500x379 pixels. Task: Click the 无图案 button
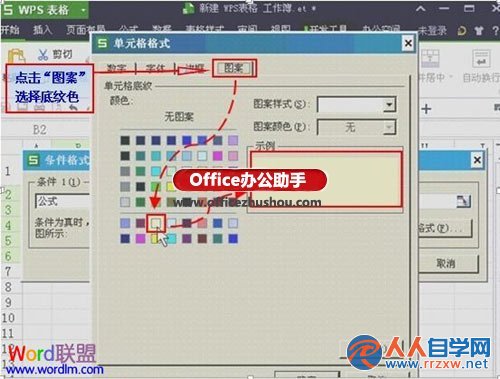tap(179, 117)
